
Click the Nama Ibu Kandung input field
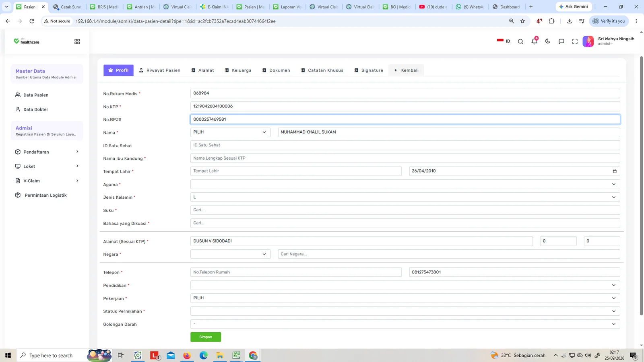click(x=405, y=158)
